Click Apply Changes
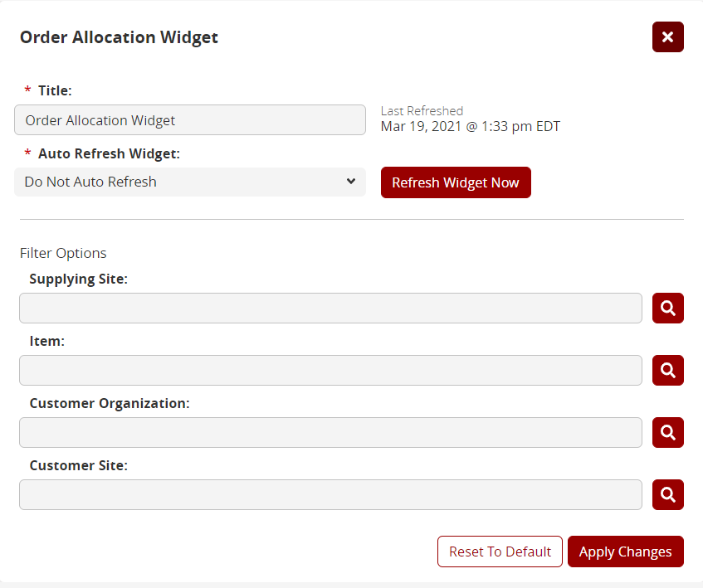Screen dimensions: 703x588 point(625,552)
